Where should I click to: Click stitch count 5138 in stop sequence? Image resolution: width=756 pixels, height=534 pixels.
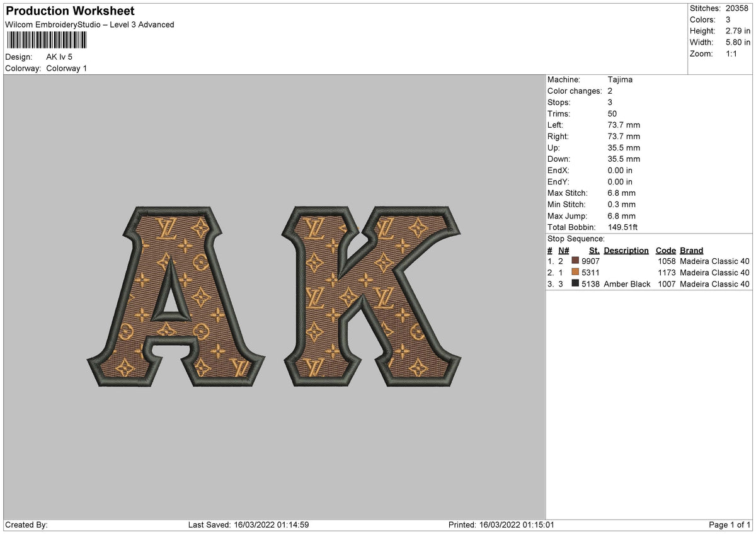[x=590, y=284]
